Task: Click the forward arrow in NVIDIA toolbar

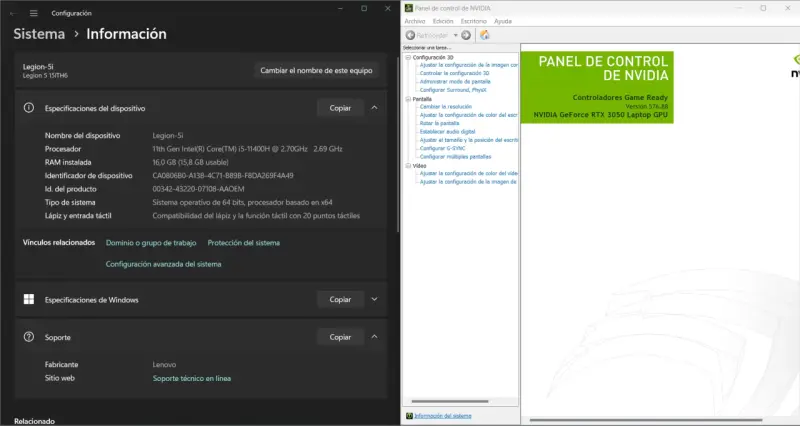Action: coord(466,35)
